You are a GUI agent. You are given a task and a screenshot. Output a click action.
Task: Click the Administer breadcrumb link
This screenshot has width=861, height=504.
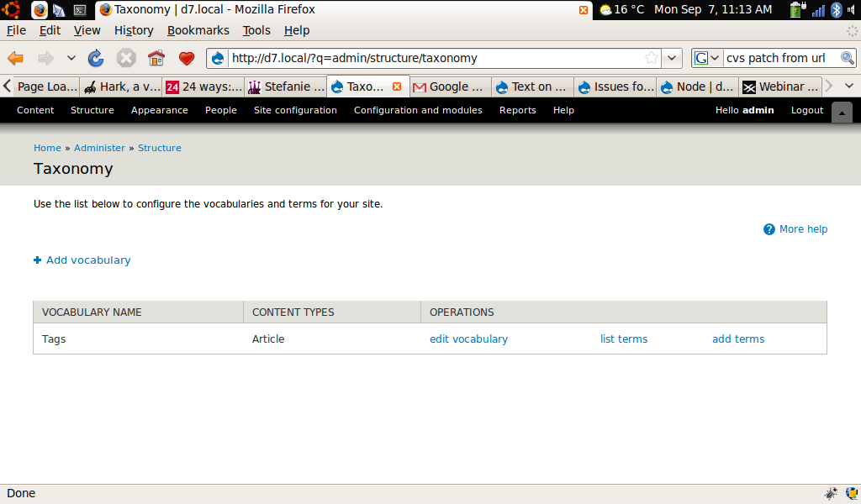tap(99, 148)
